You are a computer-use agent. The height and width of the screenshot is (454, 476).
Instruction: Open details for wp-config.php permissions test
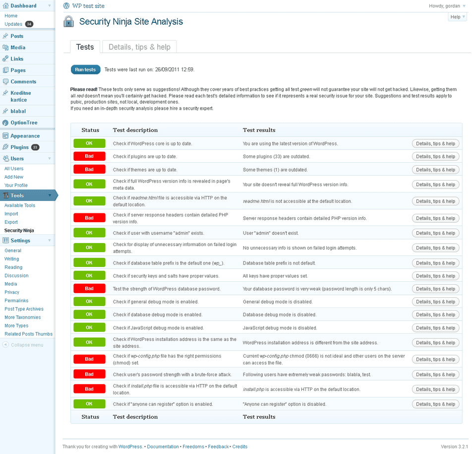pos(435,360)
